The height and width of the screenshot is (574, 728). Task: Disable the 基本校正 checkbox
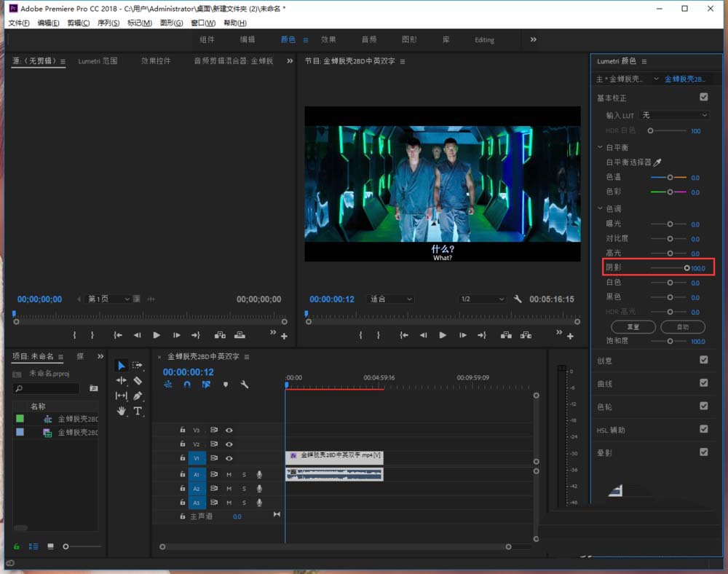click(703, 97)
